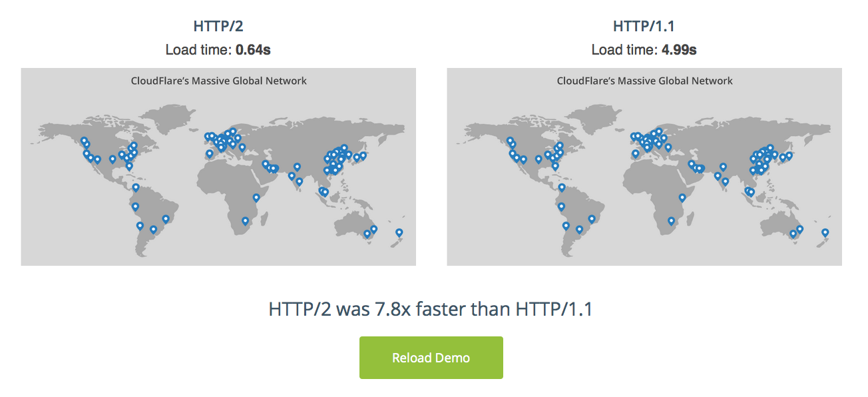868x397 pixels.
Task: Click "CloudFlare's Massive Global Network" title on HTTP/2 map
Action: (x=218, y=81)
